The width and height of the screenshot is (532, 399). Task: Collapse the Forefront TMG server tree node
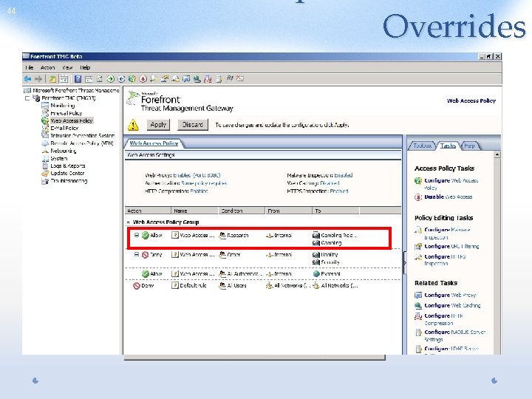tap(27, 98)
